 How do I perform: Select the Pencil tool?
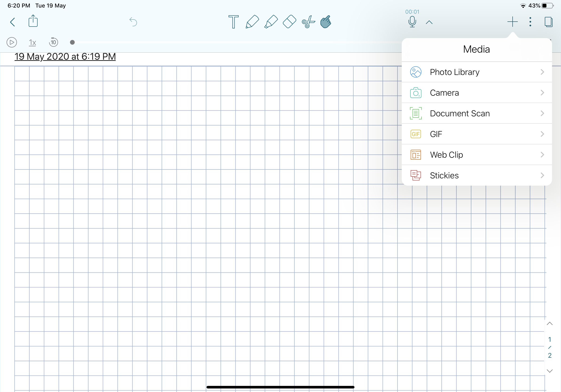pyautogui.click(x=252, y=22)
